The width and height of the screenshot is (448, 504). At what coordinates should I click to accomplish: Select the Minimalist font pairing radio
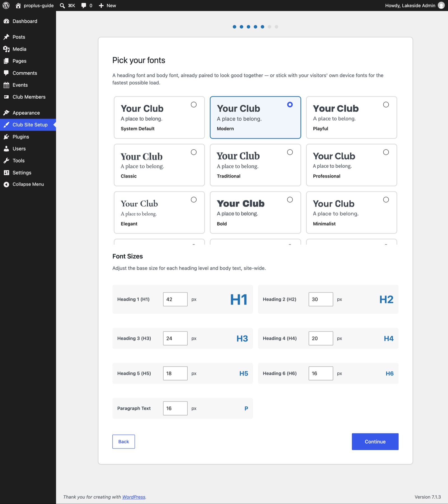click(386, 200)
